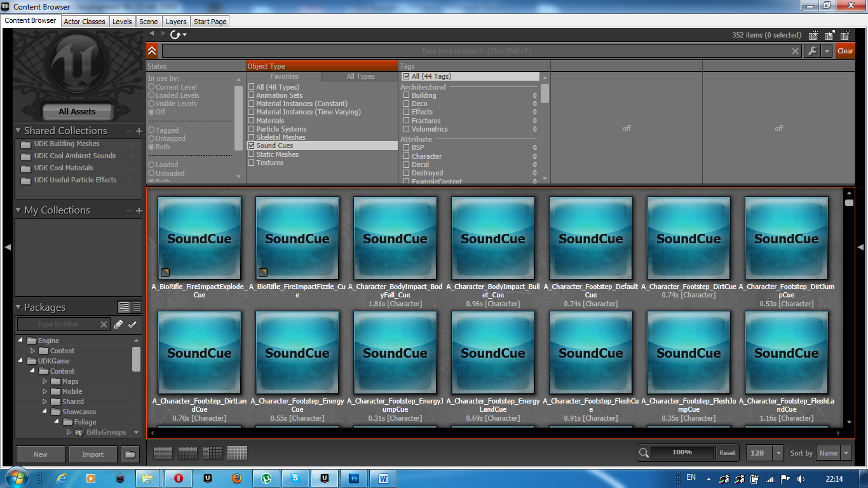Open the Sort by Name dropdown
Image resolution: width=868 pixels, height=488 pixels.
coord(846,453)
